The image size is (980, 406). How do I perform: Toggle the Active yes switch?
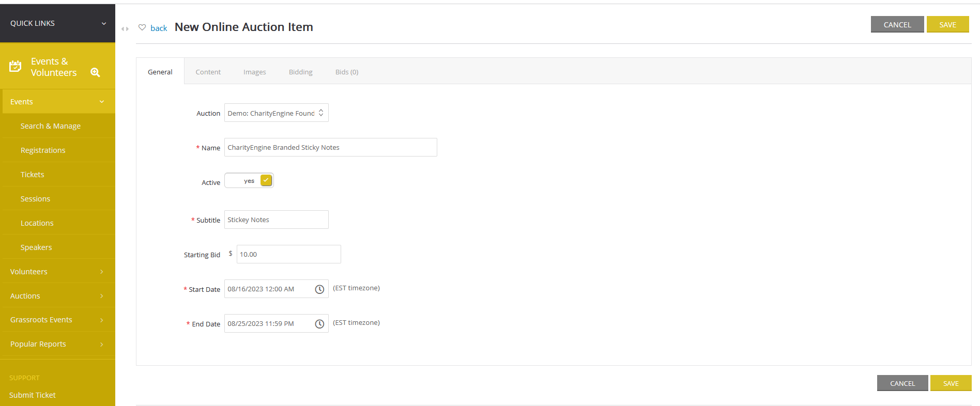coord(249,181)
